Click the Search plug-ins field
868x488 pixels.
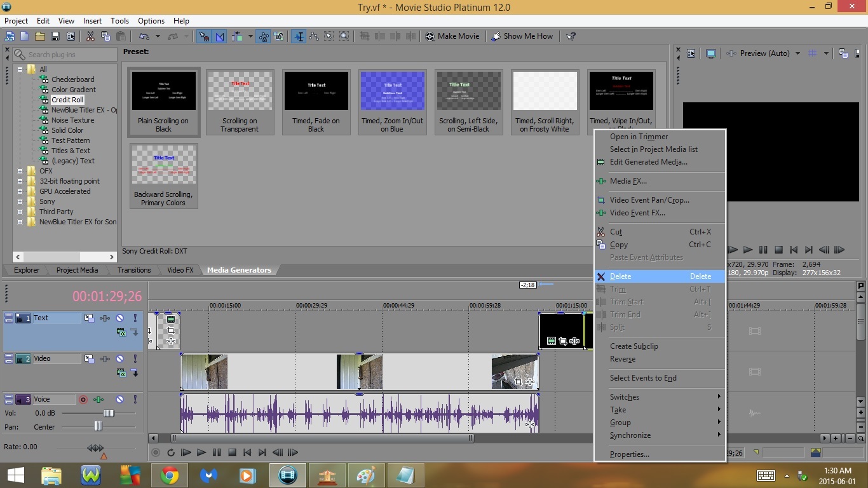(64, 55)
